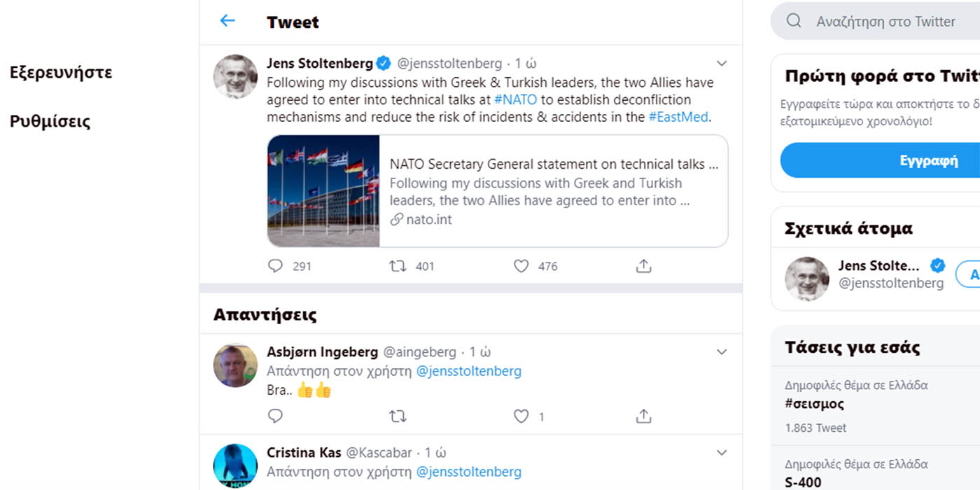Reply to Jens Stoltenberg's tweet
The height and width of the screenshot is (490, 980).
[x=276, y=266]
